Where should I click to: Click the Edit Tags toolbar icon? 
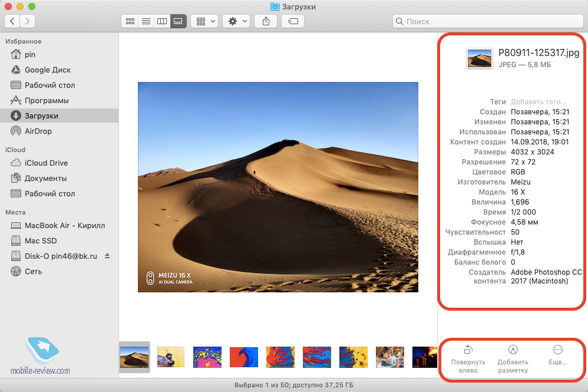point(293,21)
